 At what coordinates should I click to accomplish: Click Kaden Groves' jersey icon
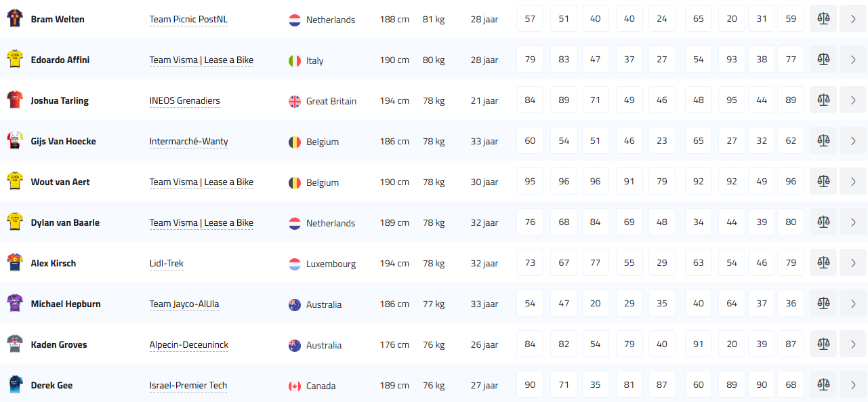pos(14,344)
